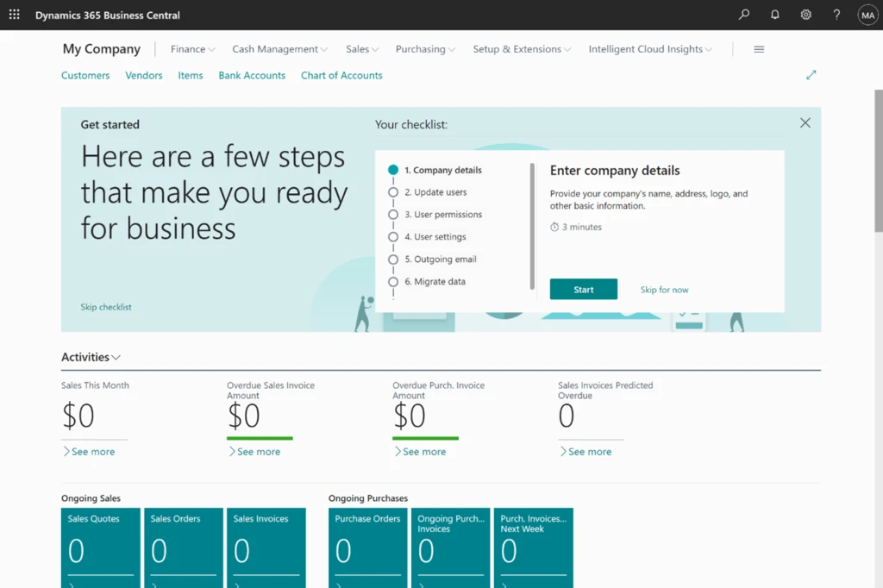This screenshot has height=588, width=883.
Task: Select checklist step 5 Outgoing email
Action: [x=440, y=260]
